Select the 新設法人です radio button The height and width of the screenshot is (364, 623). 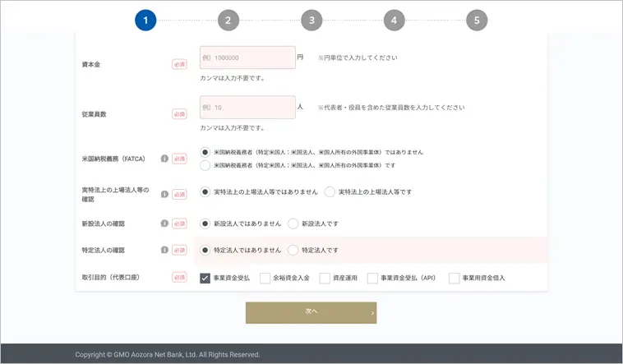[293, 223]
